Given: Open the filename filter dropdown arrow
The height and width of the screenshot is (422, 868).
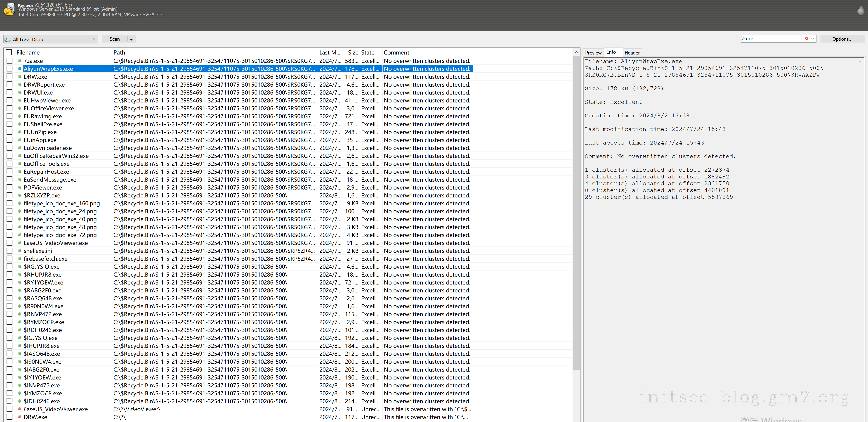Looking at the screenshot, I should coord(813,39).
